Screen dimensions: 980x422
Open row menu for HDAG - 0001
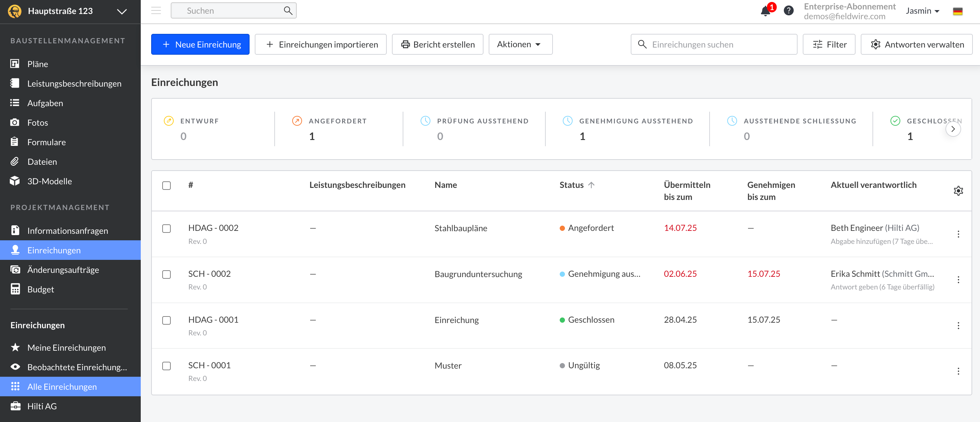coord(958,325)
